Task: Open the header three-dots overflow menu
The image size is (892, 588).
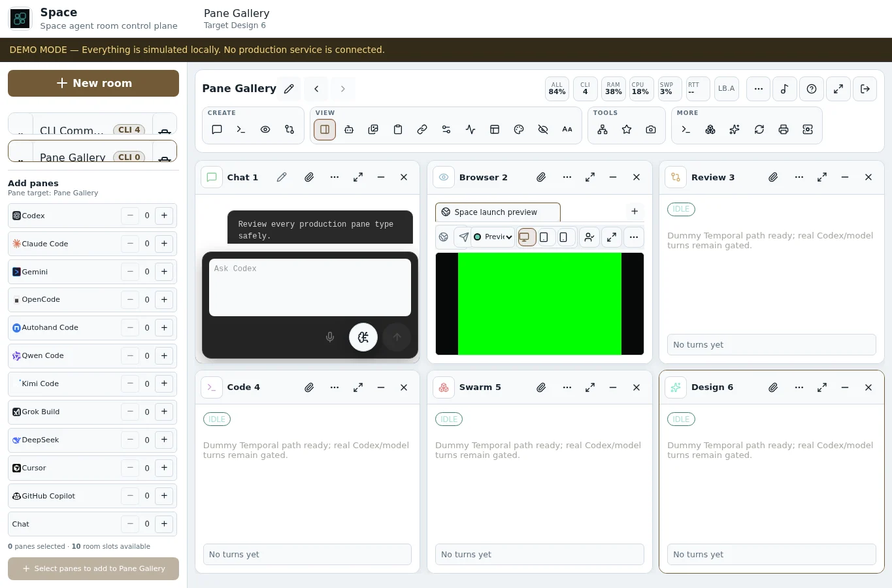Action: (758, 89)
